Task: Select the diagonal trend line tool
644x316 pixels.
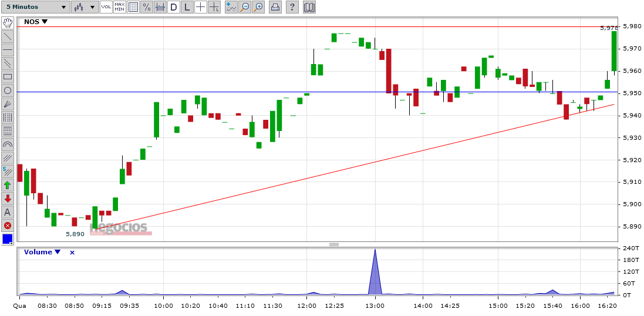Action: click(x=8, y=36)
